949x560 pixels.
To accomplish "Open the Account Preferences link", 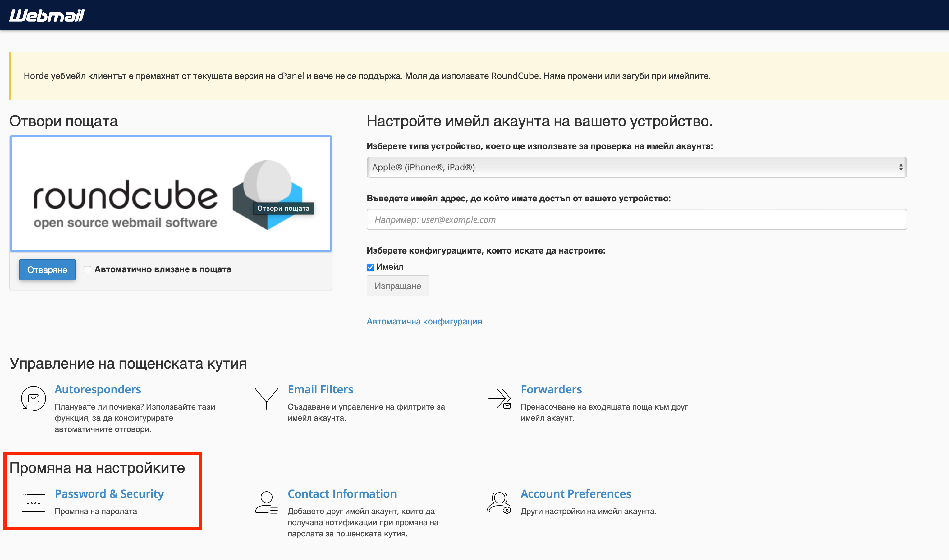I will (575, 494).
